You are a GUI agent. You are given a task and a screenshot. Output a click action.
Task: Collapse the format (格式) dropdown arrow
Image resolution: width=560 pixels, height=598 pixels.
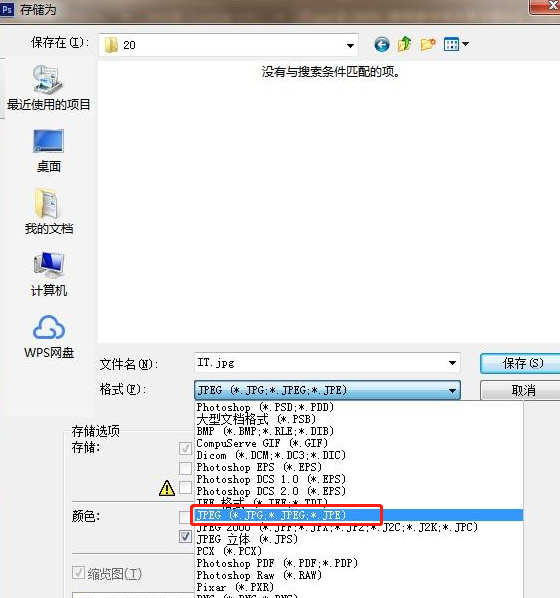[x=452, y=390]
